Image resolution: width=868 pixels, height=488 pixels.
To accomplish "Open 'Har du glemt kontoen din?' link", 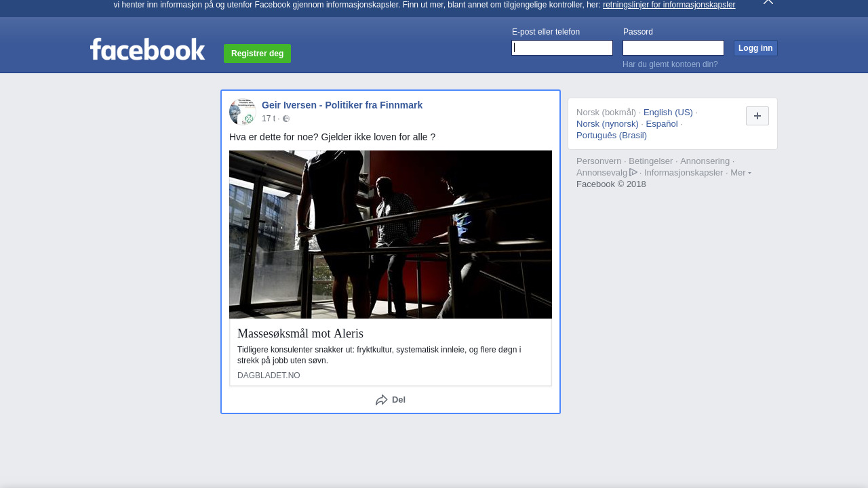I will point(670,64).
